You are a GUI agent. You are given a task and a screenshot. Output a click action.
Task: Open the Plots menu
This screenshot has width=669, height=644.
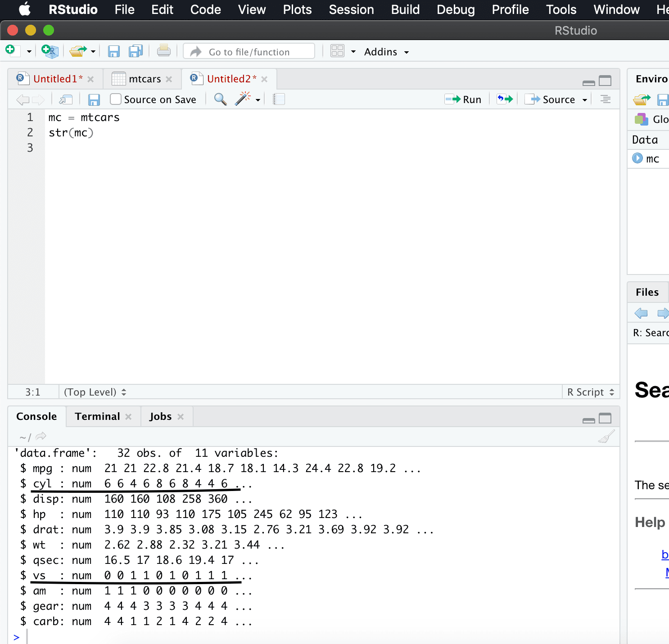tap(297, 9)
